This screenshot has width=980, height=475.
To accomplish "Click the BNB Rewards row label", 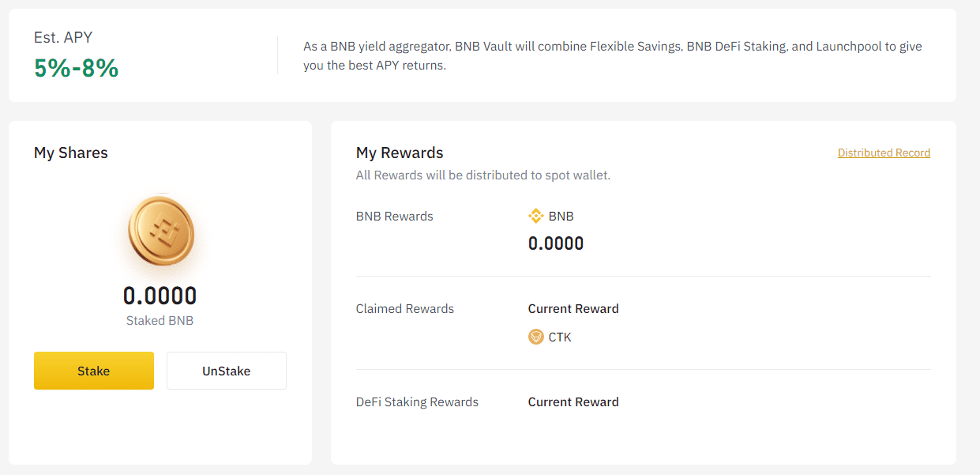I will 394,217.
